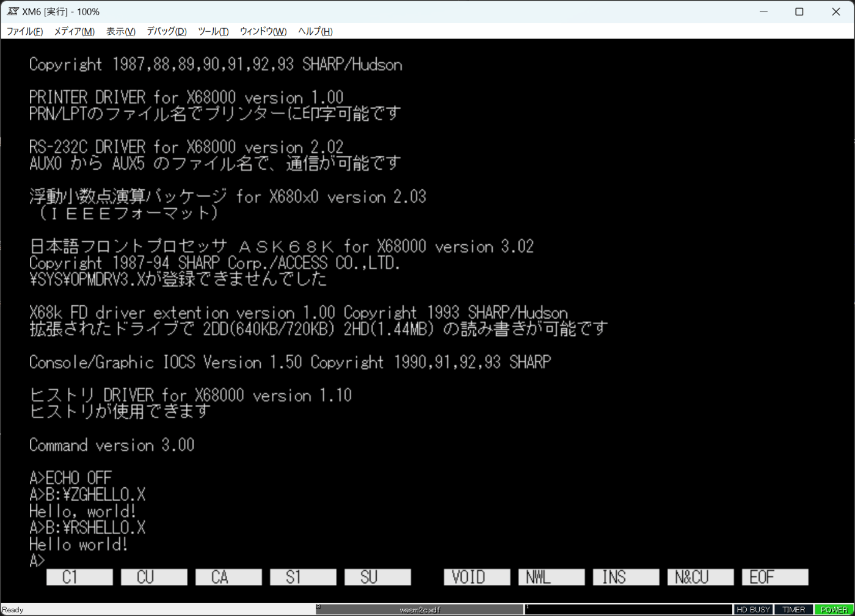Click the 'Console/Graphic IOCS Version 1.50' line

(x=290, y=362)
